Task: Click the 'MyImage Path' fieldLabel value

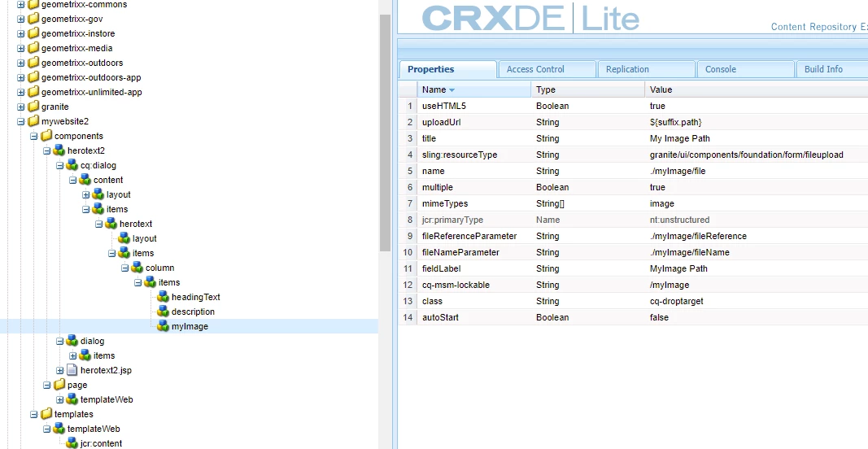Action: (678, 268)
